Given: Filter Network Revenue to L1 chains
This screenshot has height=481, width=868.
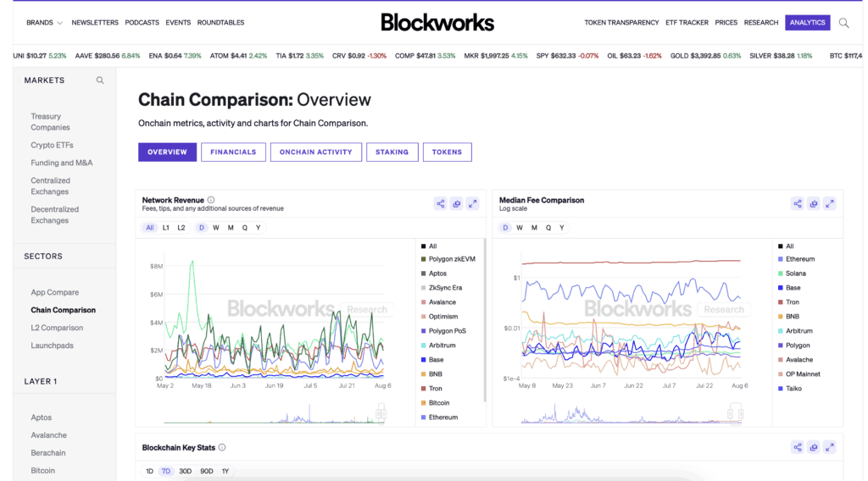Looking at the screenshot, I should point(165,228).
